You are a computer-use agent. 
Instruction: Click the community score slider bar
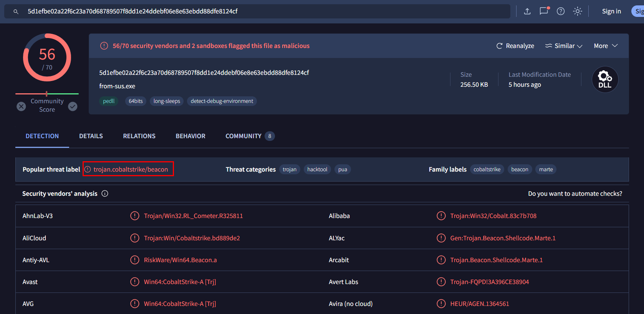(x=47, y=94)
